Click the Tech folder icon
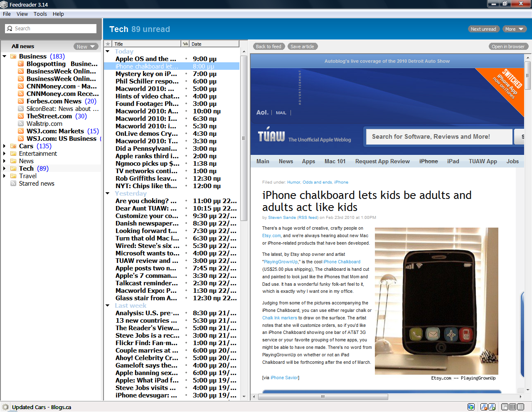Viewport: 532px width, 412px height. coord(13,169)
